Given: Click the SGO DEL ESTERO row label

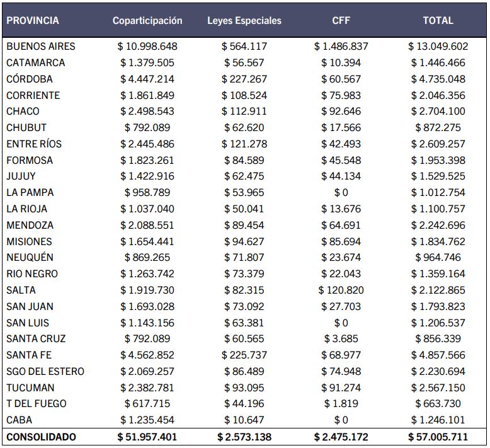Looking at the screenshot, I should click(45, 371).
